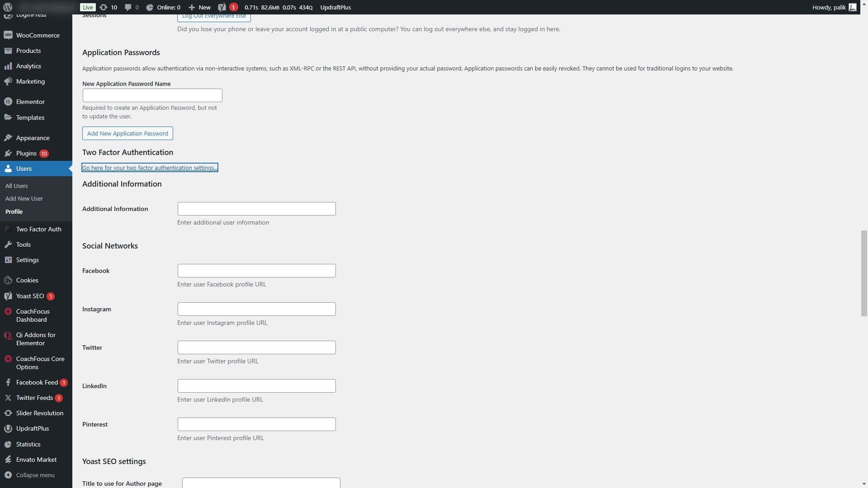868x488 pixels.
Task: Select the Slider Revolution sidebar icon
Action: [40, 413]
